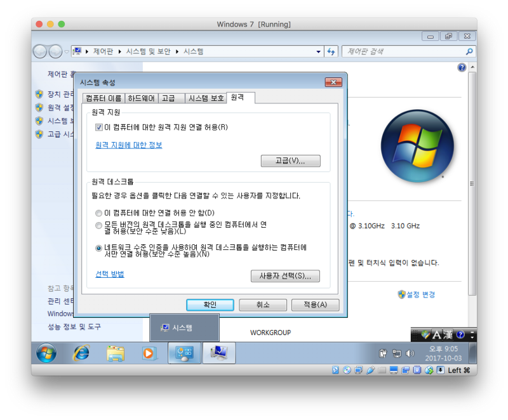Image resolution: width=508 pixels, height=420 pixels.
Task: Select the 연결 허용 안 함 radio option
Action: click(x=98, y=213)
